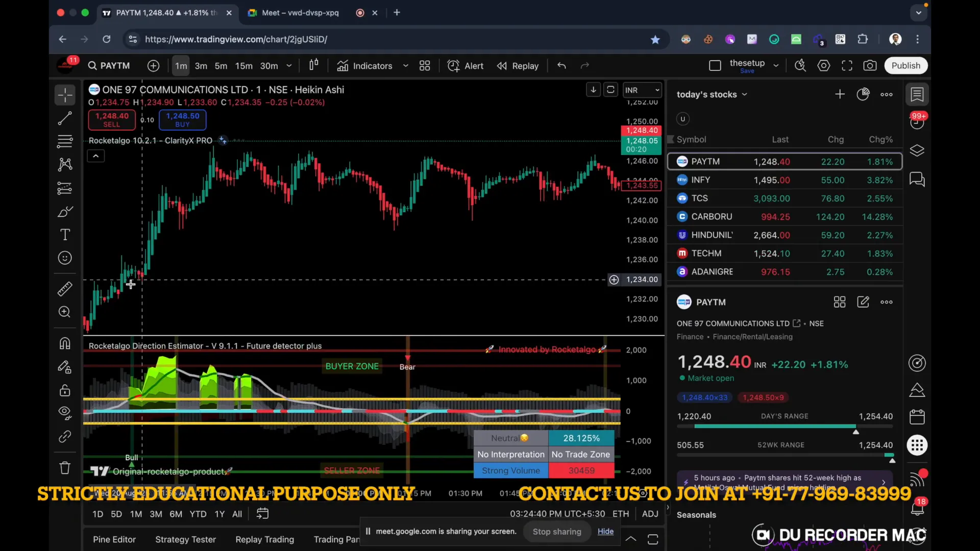Open the layout setup square icon
This screenshot has height=551, width=980.
point(715,66)
